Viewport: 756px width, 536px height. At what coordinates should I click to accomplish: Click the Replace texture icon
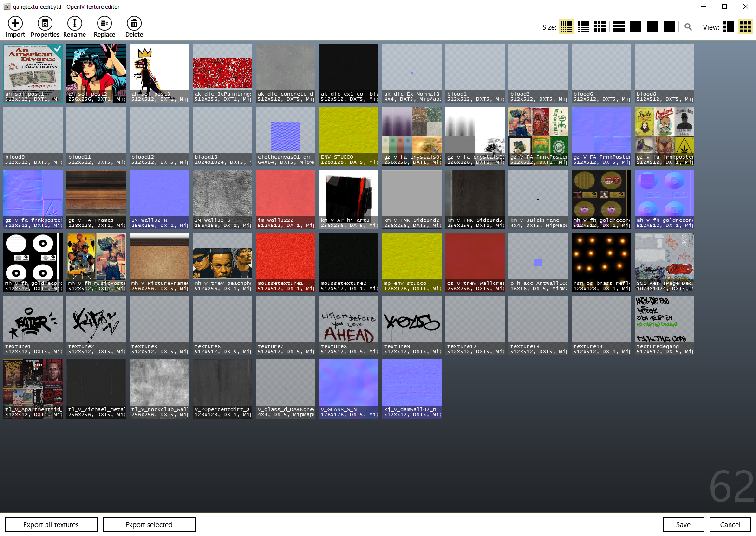coord(104,23)
